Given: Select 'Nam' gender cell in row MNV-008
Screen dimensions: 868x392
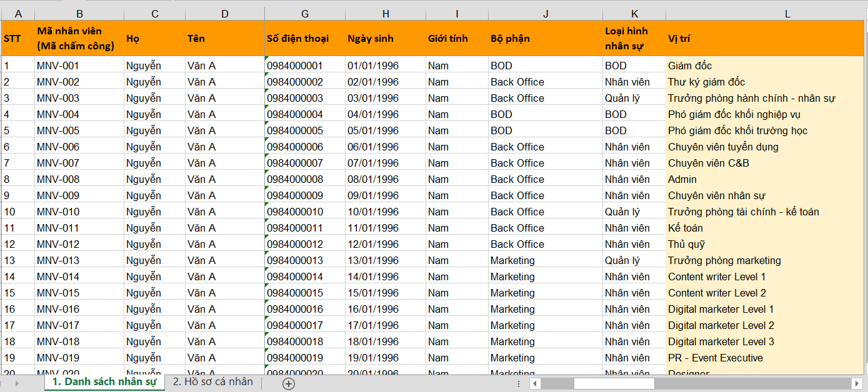Looking at the screenshot, I should point(457,179).
